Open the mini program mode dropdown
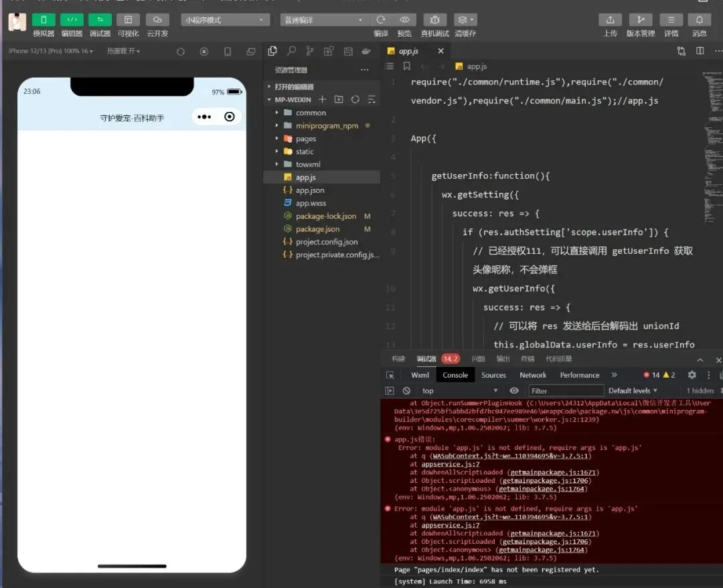Viewport: 723px width, 588px height. pos(225,20)
